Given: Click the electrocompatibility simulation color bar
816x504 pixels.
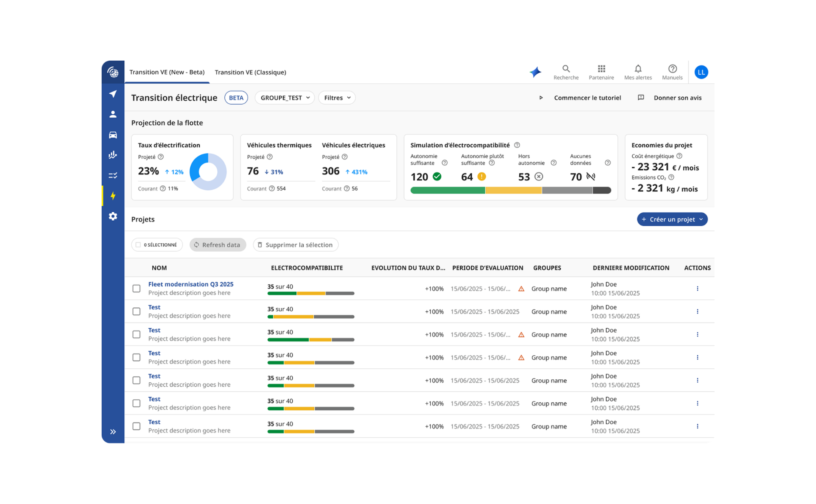Looking at the screenshot, I should coord(511,191).
